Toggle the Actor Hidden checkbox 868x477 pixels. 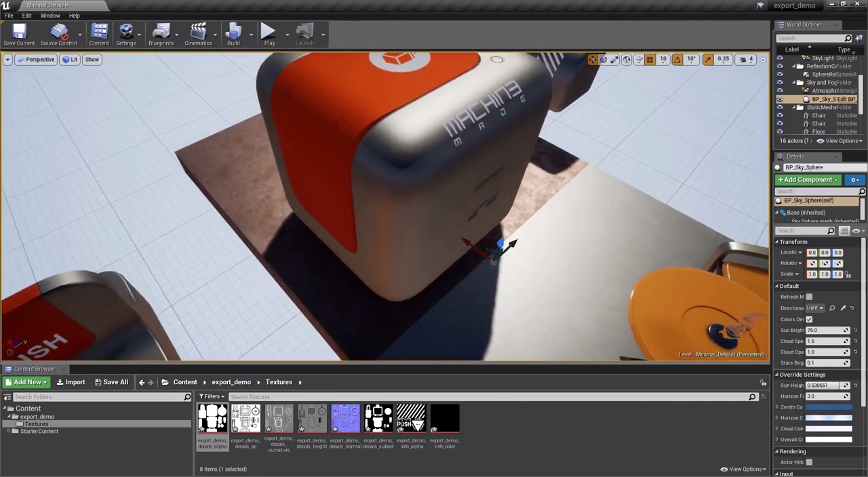pyautogui.click(x=809, y=462)
